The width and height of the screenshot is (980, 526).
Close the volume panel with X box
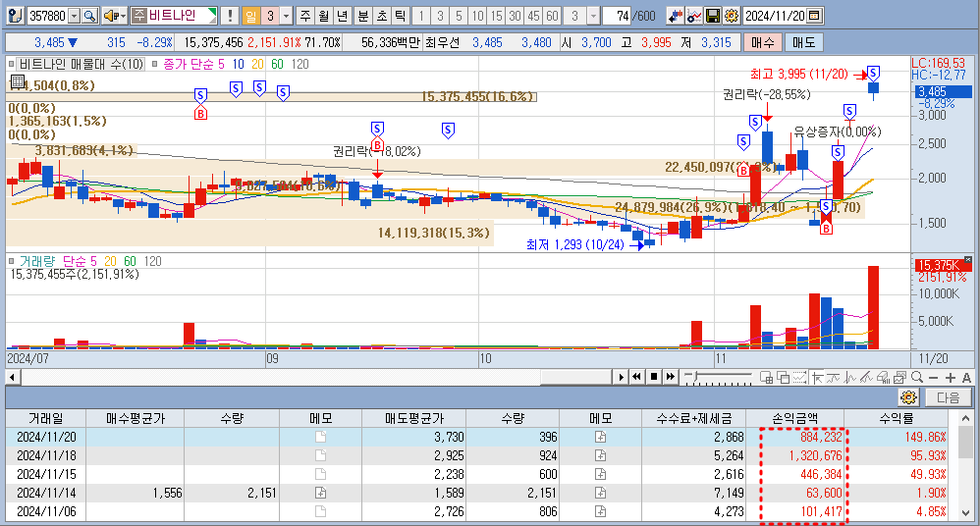point(967,259)
